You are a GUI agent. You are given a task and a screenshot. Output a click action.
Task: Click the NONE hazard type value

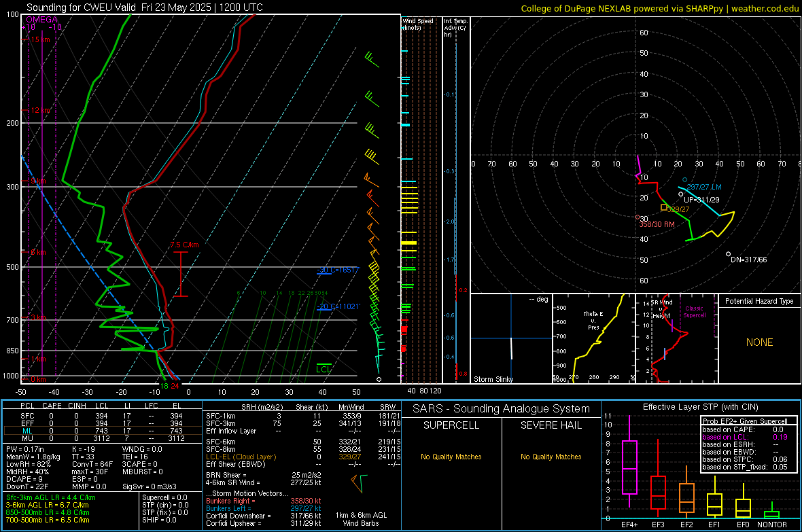click(760, 342)
